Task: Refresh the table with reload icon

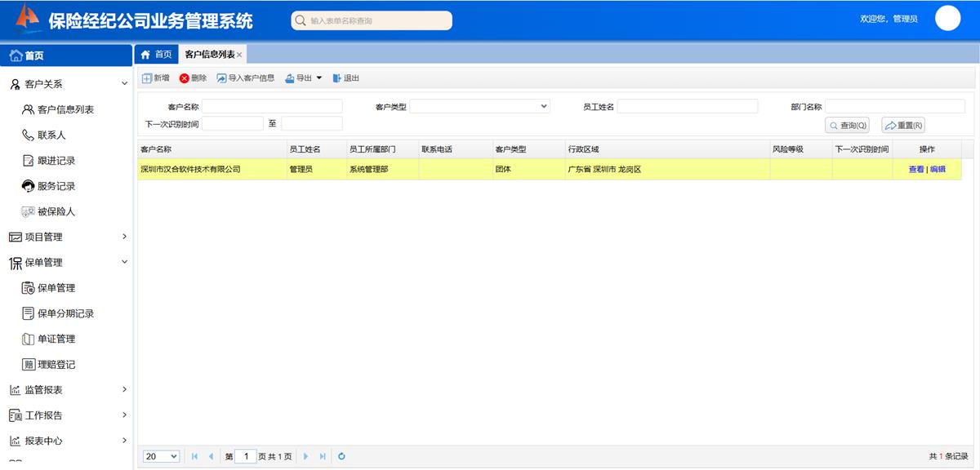Action: click(341, 456)
